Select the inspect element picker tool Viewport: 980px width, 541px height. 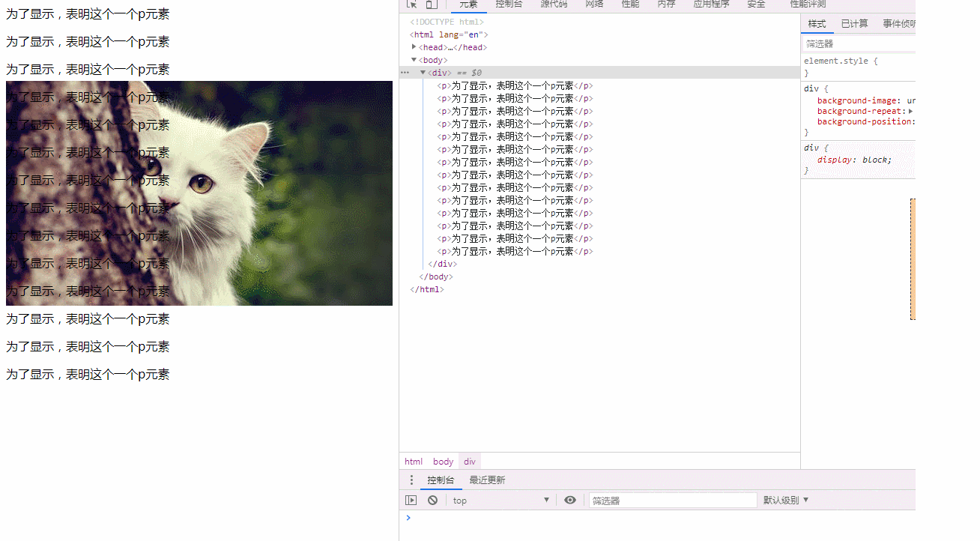coord(411,4)
